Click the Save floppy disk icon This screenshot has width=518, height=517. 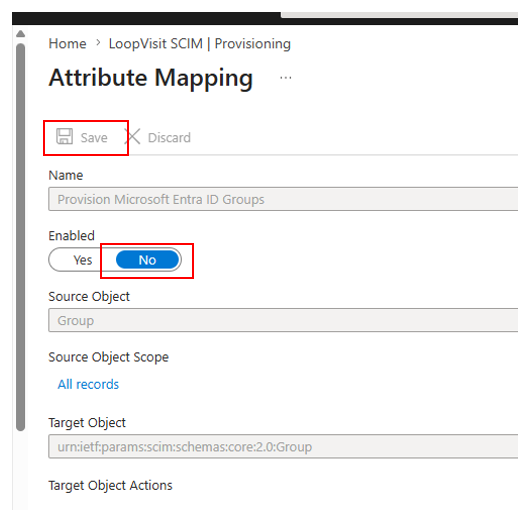click(64, 136)
